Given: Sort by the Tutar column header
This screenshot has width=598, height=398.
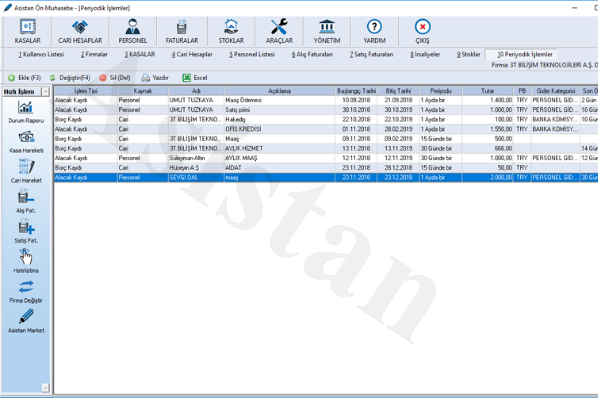Looking at the screenshot, I should (487, 91).
